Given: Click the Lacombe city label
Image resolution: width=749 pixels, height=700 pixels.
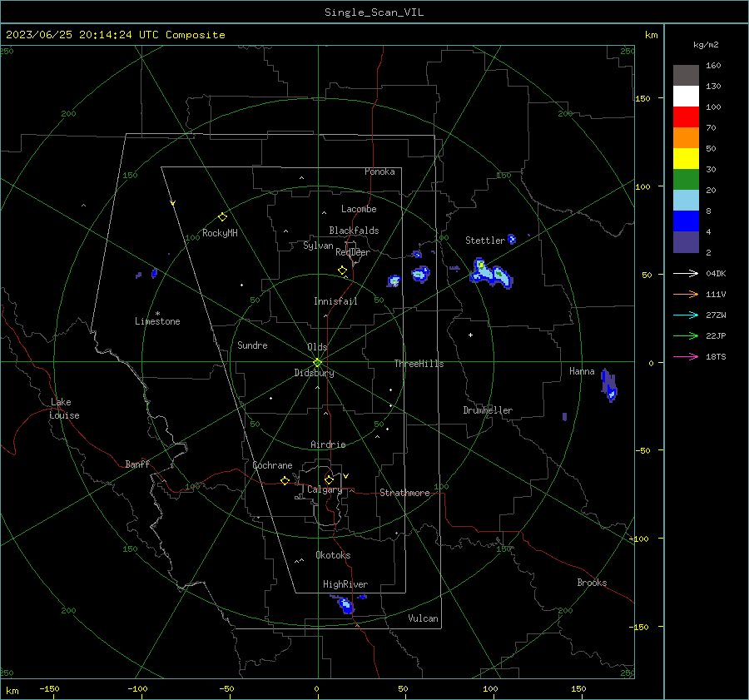Looking at the screenshot, I should click(x=359, y=209).
